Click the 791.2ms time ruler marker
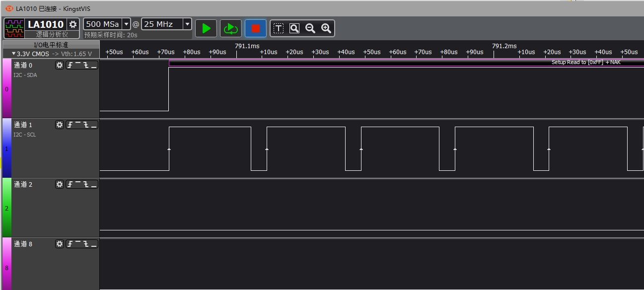 coord(504,46)
